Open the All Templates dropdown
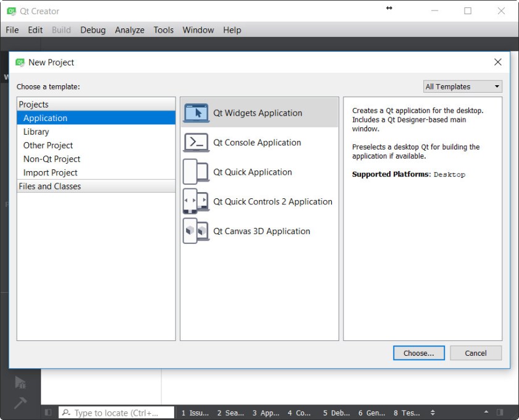 pos(463,86)
